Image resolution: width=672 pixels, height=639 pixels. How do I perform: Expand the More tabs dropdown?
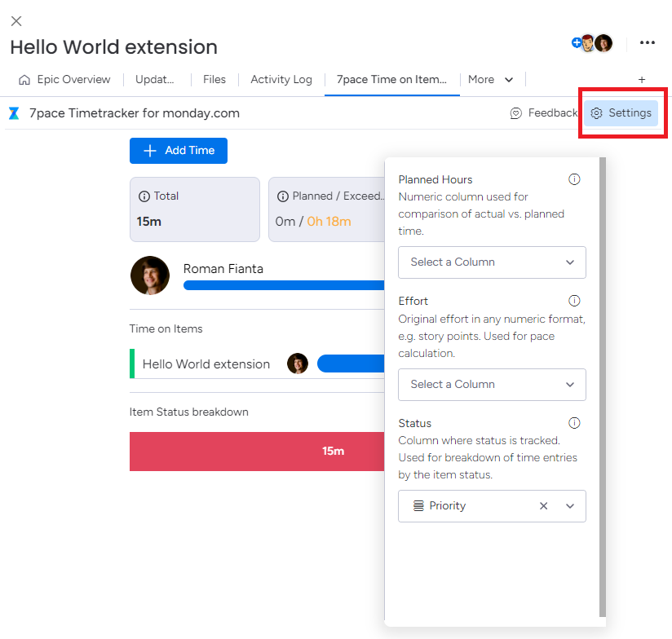(491, 80)
